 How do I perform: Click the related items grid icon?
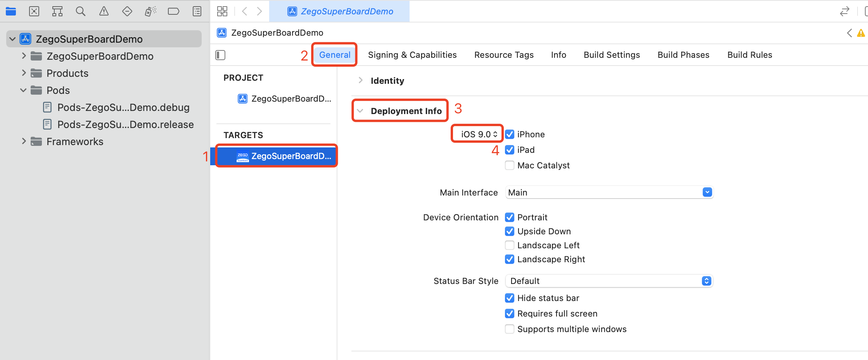pos(222,11)
